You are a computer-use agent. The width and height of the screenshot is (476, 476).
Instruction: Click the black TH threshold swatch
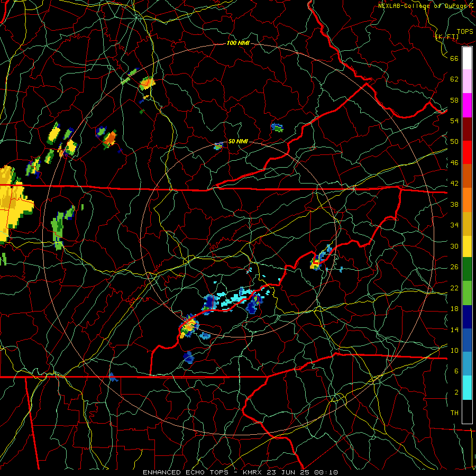[x=467, y=411]
